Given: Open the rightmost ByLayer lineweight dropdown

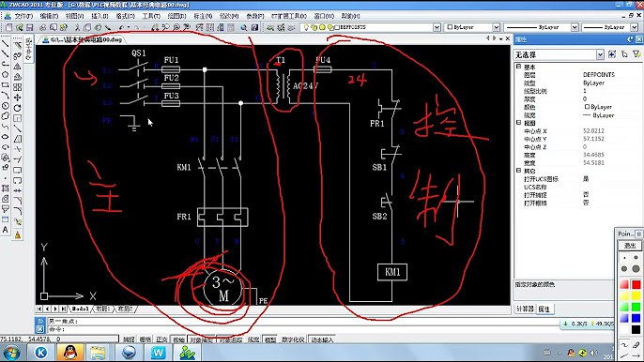Looking at the screenshot, I should coord(635,27).
